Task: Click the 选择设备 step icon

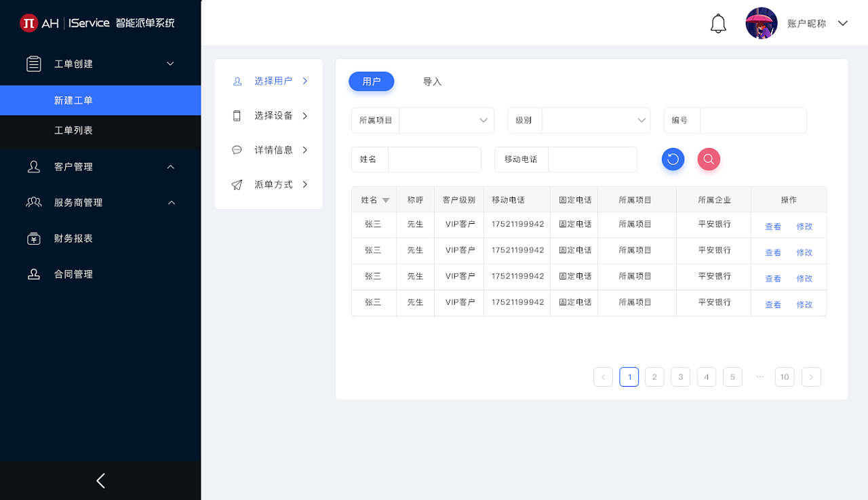Action: (x=237, y=115)
